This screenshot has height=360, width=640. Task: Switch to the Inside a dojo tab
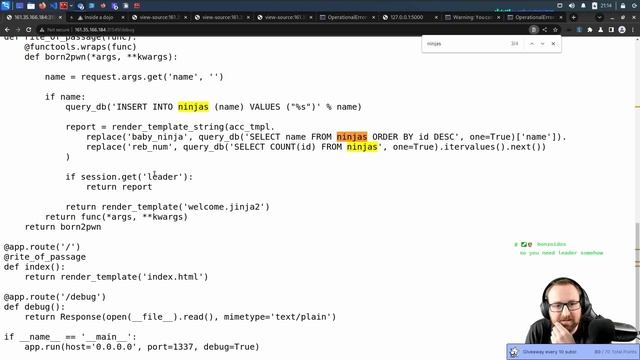point(98,18)
